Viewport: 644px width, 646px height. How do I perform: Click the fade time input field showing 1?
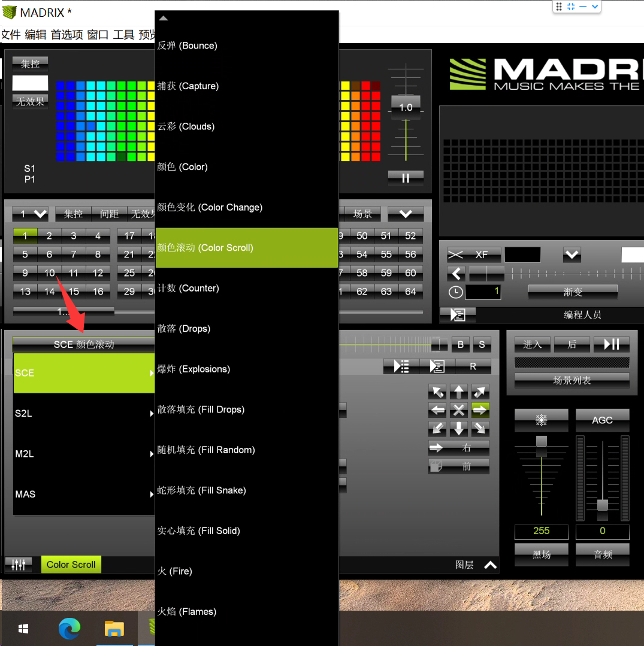click(483, 292)
